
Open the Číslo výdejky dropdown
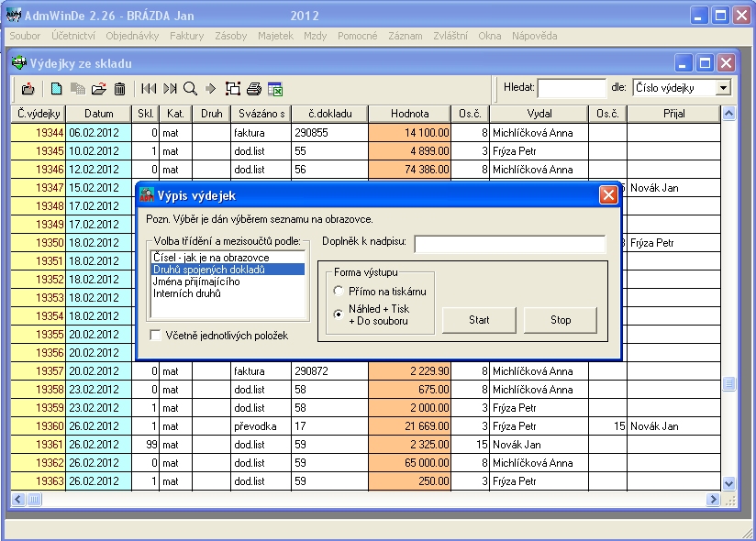coord(723,88)
